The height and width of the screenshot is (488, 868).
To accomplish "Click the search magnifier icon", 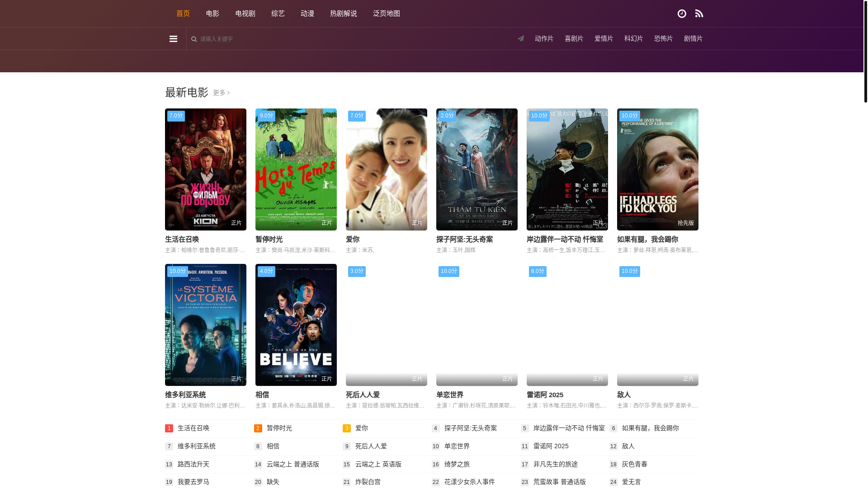I will 194,39.
